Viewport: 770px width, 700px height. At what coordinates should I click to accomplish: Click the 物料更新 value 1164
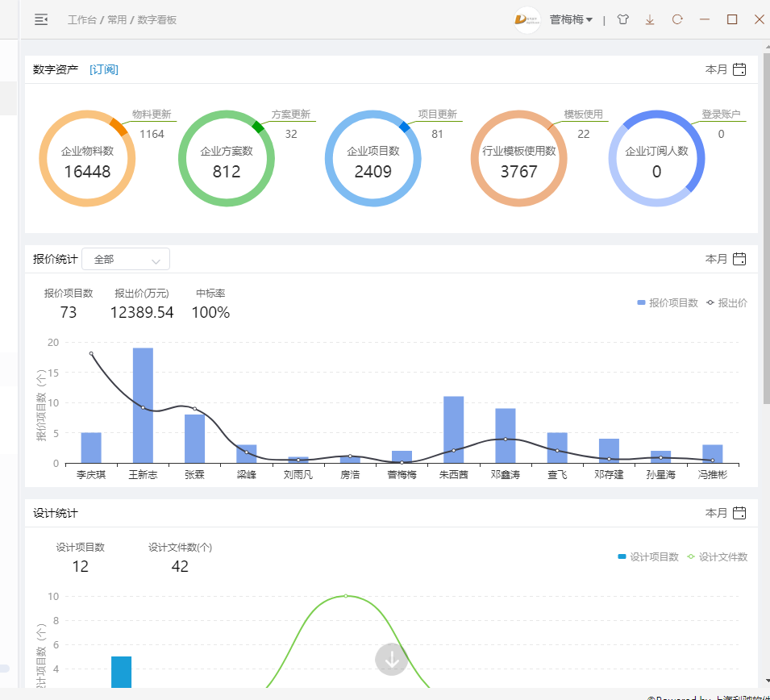(152, 134)
